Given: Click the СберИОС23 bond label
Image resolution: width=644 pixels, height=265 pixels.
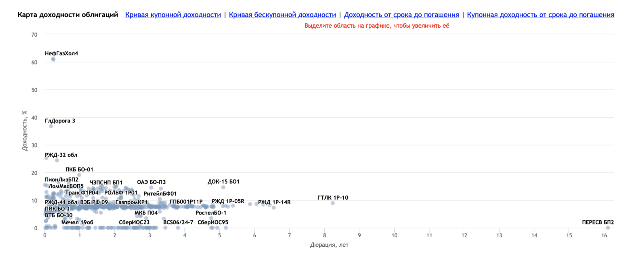Looking at the screenshot, I should [x=134, y=223].
